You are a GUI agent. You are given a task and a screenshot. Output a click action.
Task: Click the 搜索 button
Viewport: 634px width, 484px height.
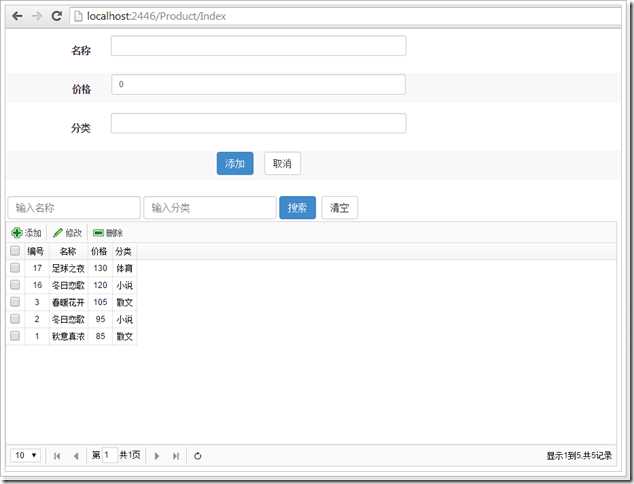(x=298, y=208)
